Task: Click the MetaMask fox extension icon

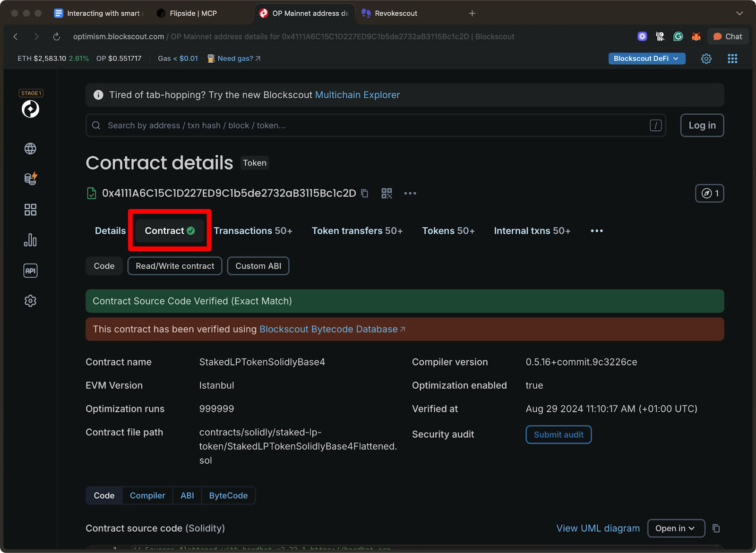Action: click(696, 36)
